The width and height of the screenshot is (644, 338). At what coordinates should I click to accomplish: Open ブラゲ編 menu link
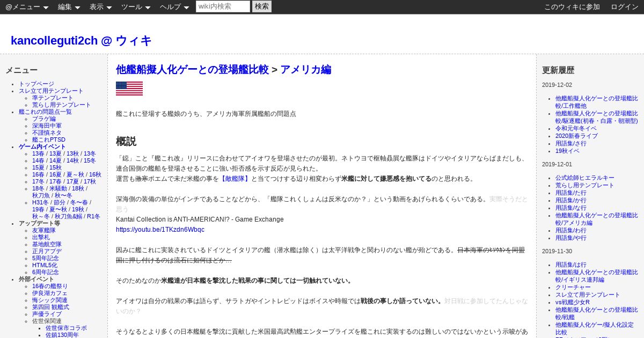(x=44, y=119)
